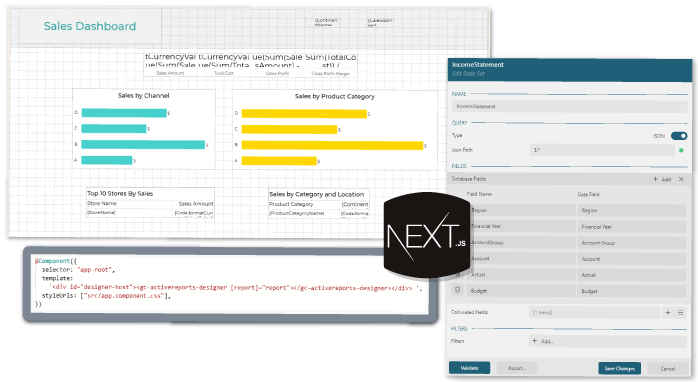Click the Validate button

click(x=469, y=368)
